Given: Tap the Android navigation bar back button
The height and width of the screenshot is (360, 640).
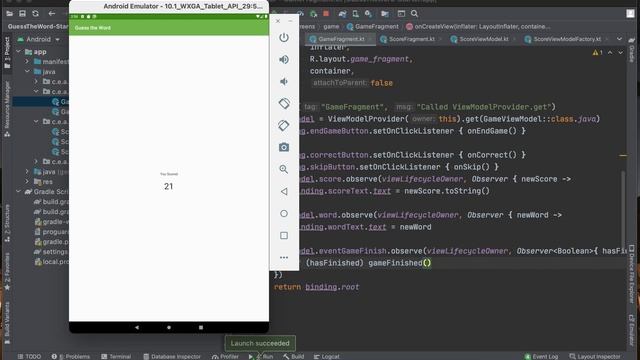Looking at the screenshot, I should point(137,327).
